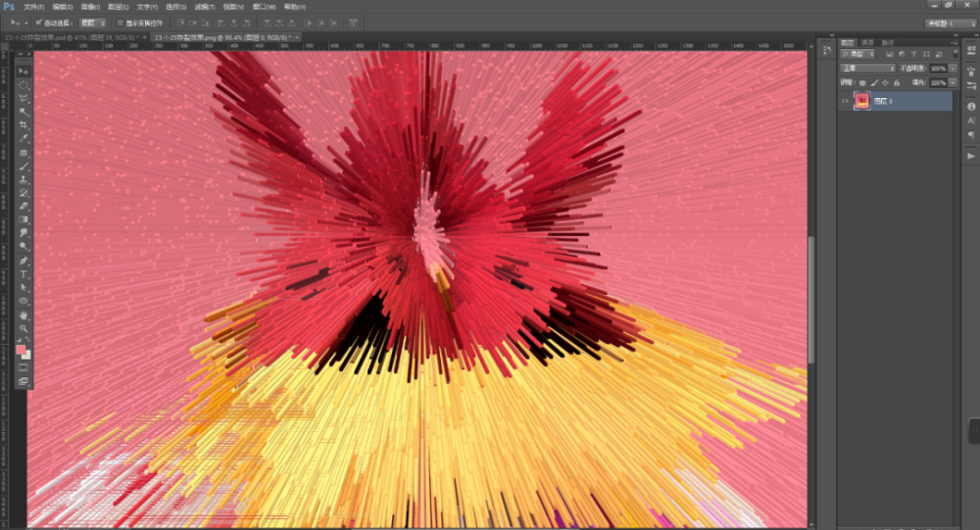This screenshot has width=980, height=530.
Task: Open the layer filter kind dropdown
Action: pyautogui.click(x=857, y=55)
